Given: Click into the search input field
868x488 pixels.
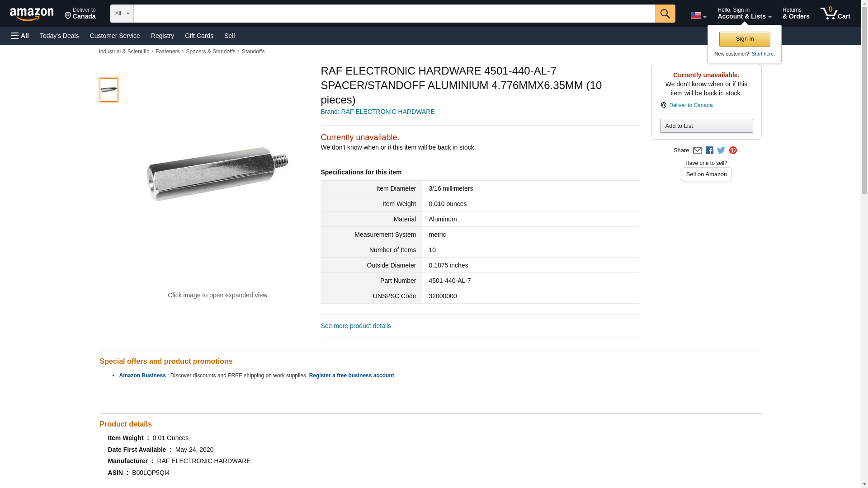Looking at the screenshot, I should tap(394, 14).
